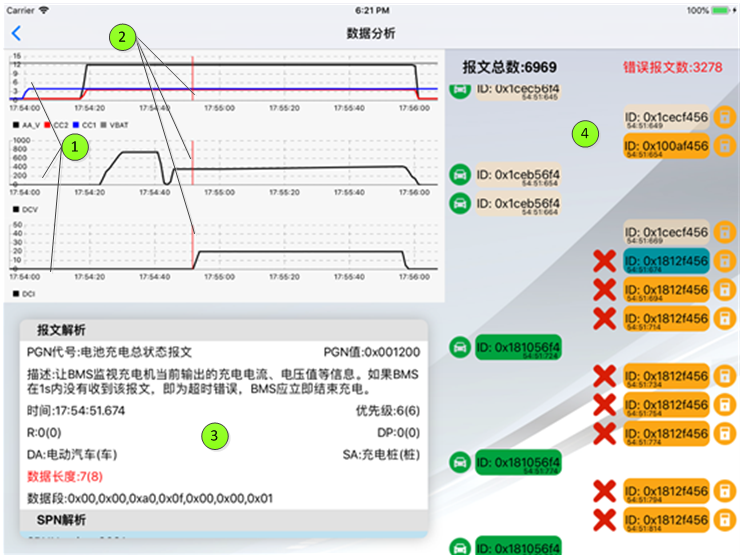743x558 pixels.
Task: Tap car icon beside 0x181056f4 at 54:51:724
Action: coord(460,347)
